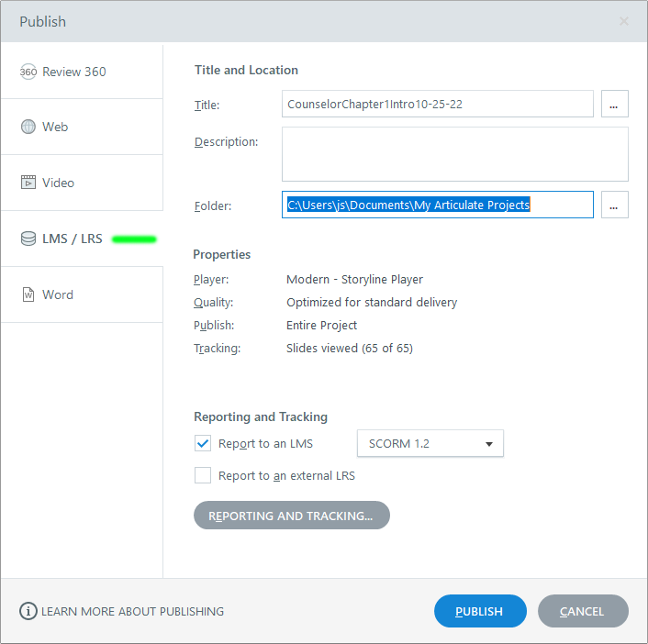The height and width of the screenshot is (644, 648).
Task: Click the LMS / LRS database icon
Action: coord(28,239)
